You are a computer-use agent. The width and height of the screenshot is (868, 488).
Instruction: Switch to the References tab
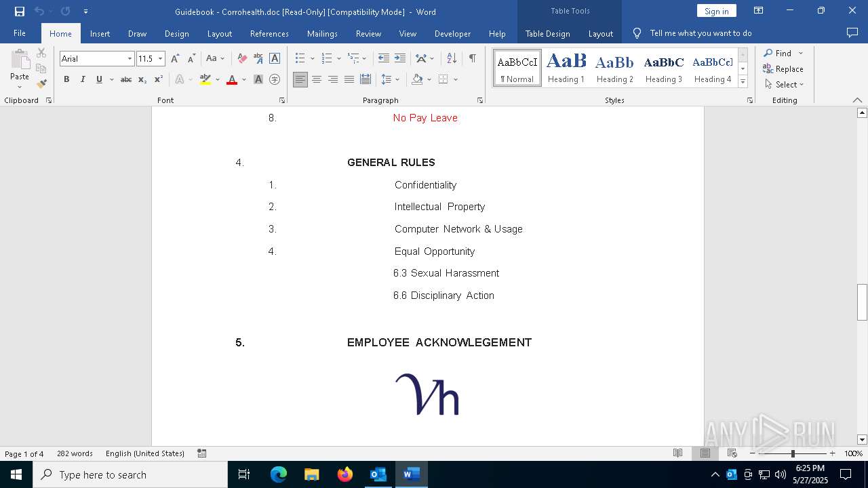pyautogui.click(x=269, y=33)
